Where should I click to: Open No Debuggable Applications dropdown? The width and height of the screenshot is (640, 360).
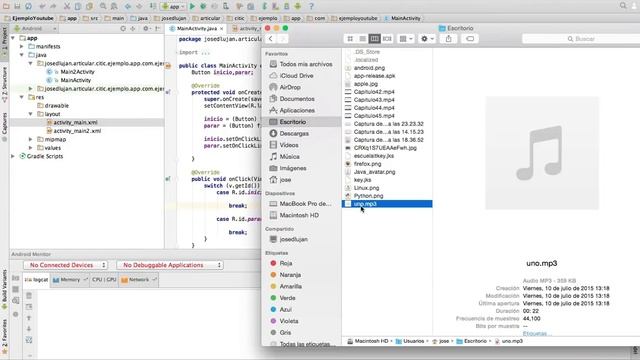tap(170, 265)
